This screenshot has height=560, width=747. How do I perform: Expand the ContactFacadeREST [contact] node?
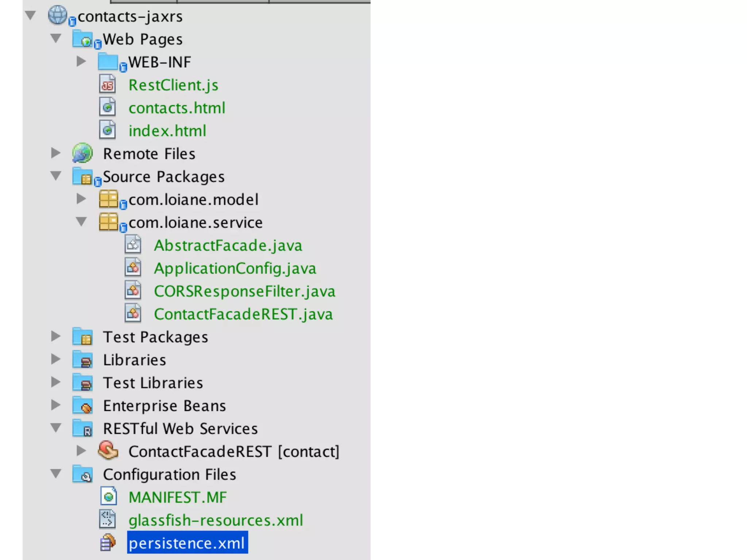[x=81, y=451]
